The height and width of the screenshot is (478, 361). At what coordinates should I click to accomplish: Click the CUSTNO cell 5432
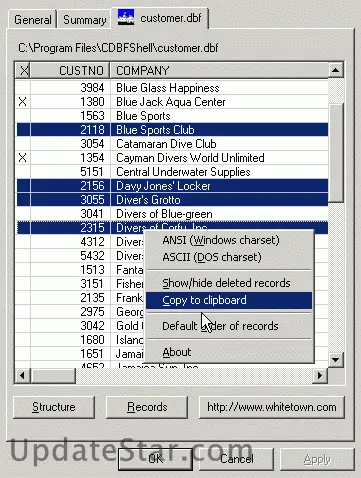70,256
